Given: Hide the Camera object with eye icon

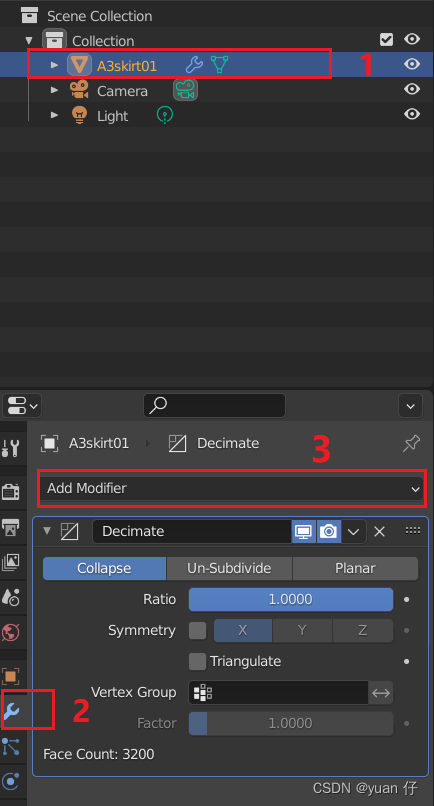Looking at the screenshot, I should 411,89.
